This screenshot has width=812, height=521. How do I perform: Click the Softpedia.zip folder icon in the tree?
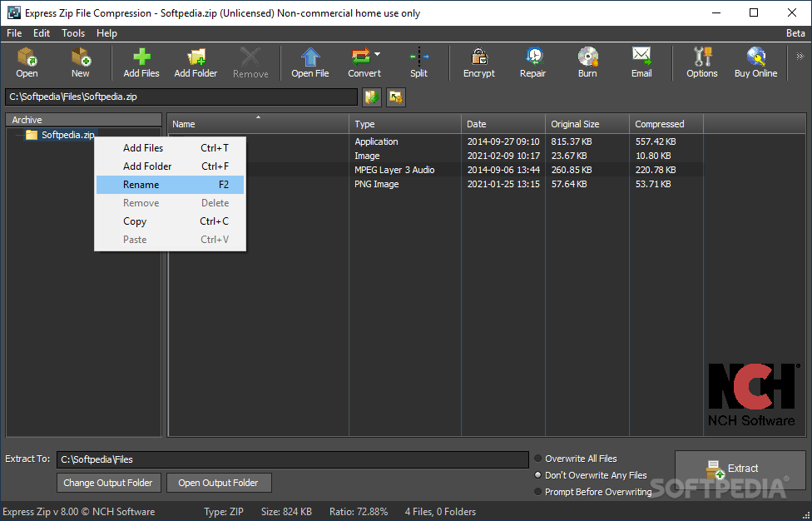[x=32, y=135]
